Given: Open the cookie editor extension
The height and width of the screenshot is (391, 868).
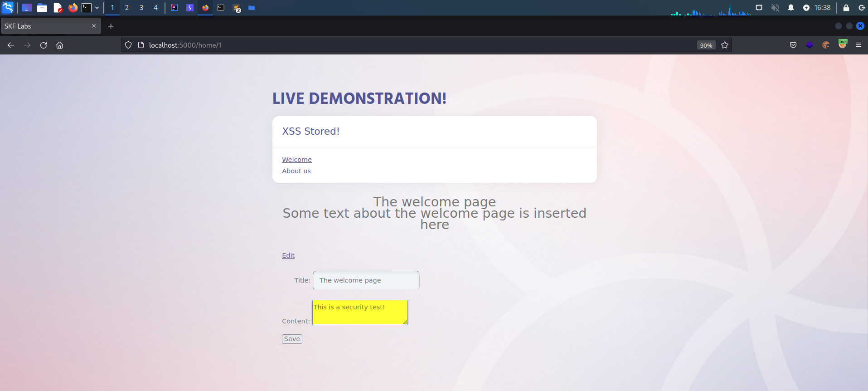Looking at the screenshot, I should click(826, 45).
